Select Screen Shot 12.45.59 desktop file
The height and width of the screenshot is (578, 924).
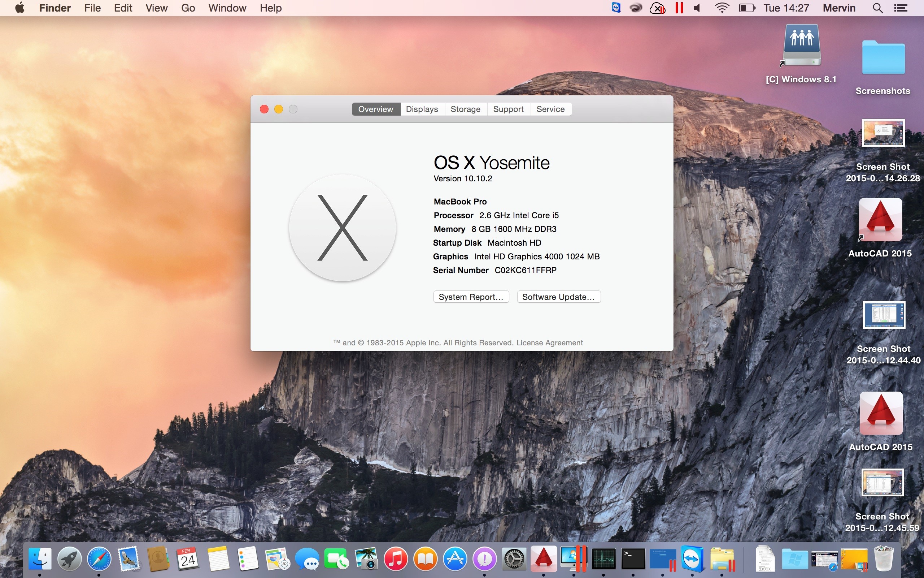pos(882,500)
